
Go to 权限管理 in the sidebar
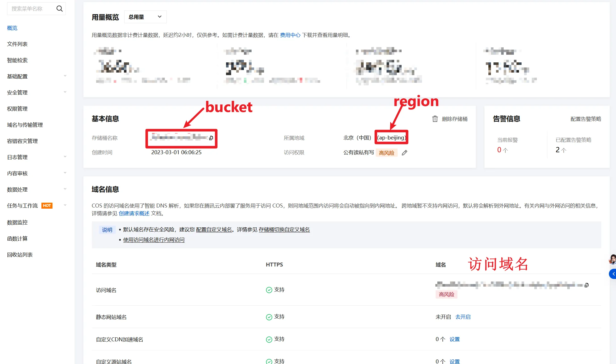(17, 109)
